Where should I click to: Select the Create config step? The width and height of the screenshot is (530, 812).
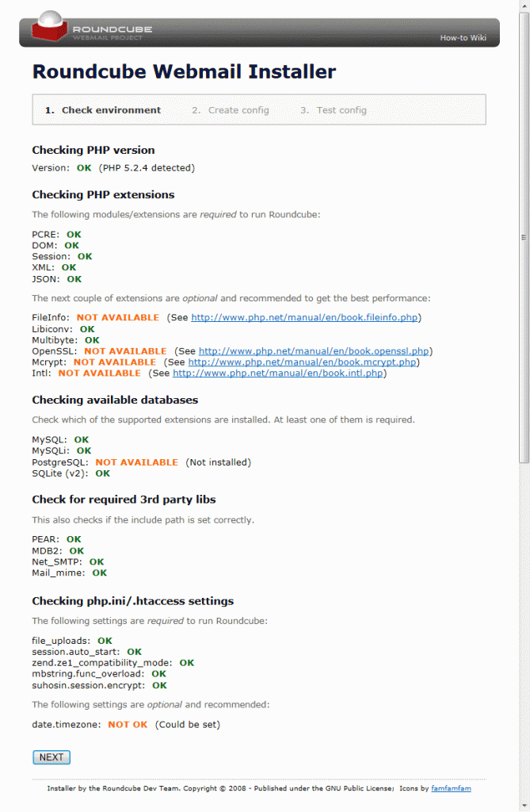[x=231, y=109]
